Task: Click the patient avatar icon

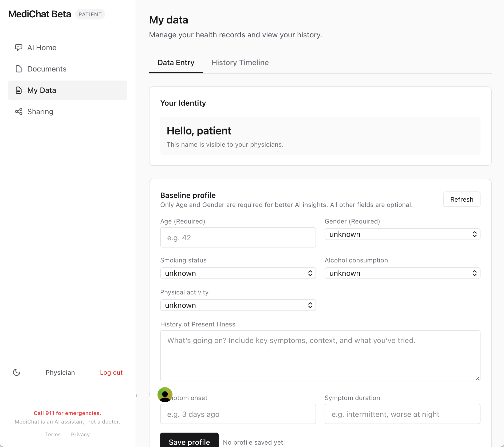Action: 165,395
